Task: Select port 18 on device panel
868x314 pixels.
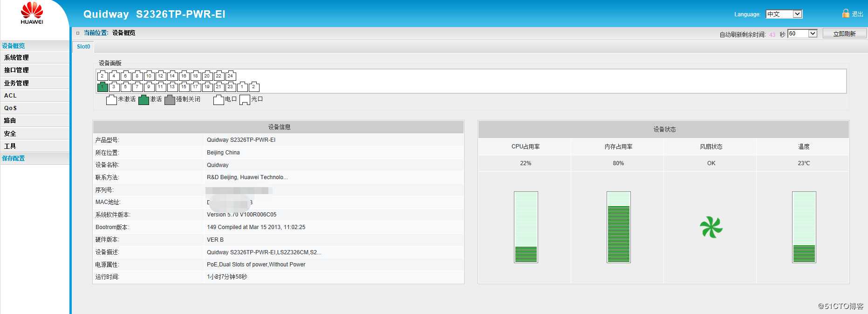Action: (x=196, y=76)
